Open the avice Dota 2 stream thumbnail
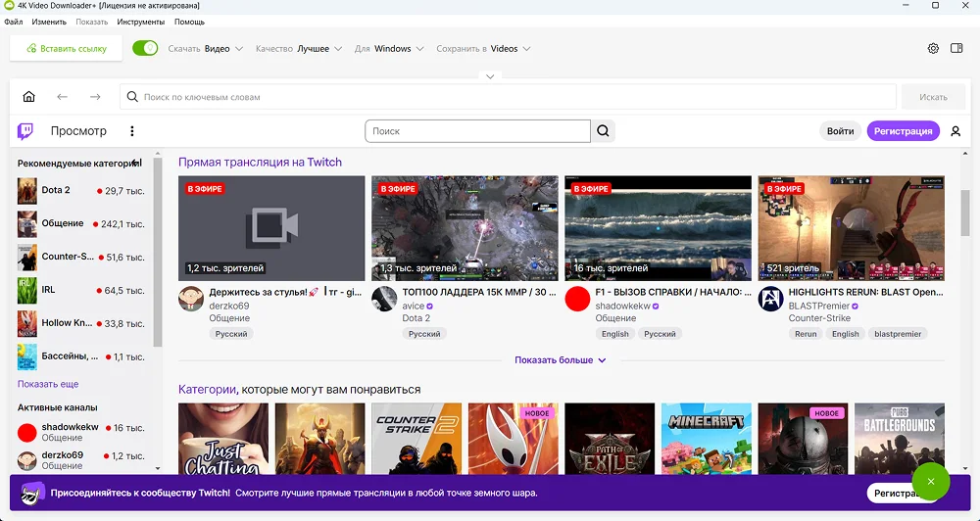 [465, 228]
